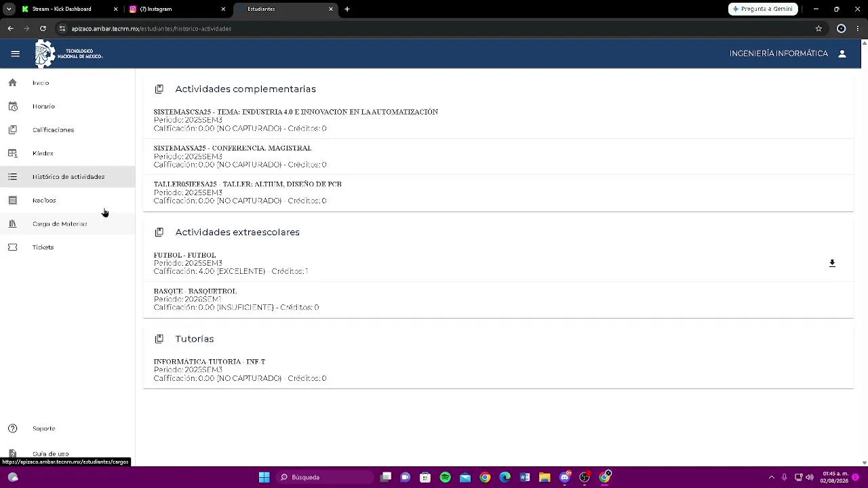Click the Tickets icon in sidebar
This screenshot has width=868, height=488.
(12, 247)
